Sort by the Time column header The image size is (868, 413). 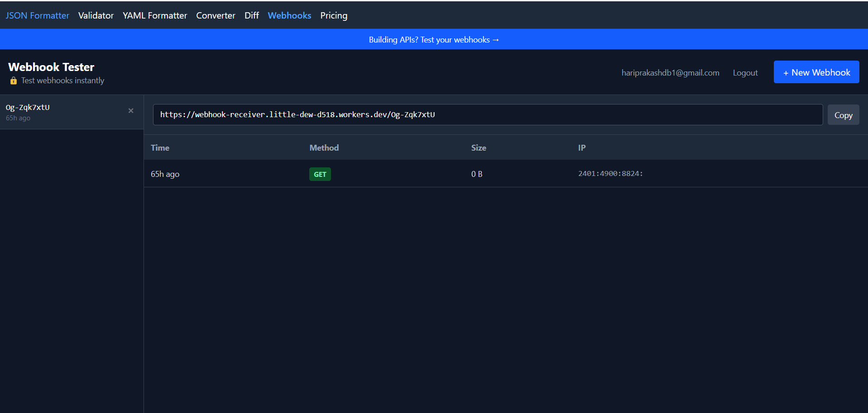[x=160, y=147]
